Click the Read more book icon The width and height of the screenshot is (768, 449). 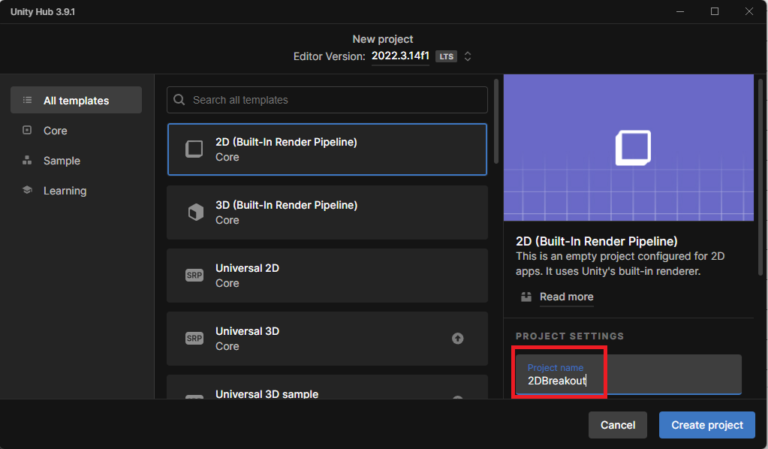pyautogui.click(x=526, y=297)
